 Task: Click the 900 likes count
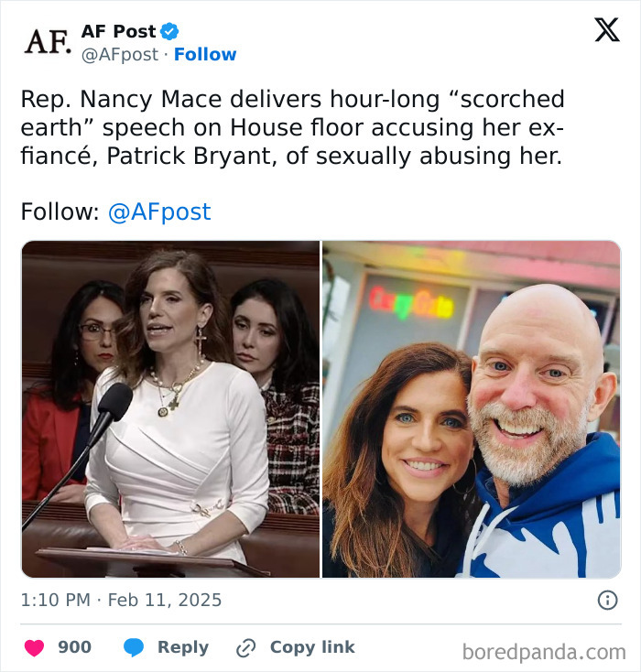[x=74, y=647]
